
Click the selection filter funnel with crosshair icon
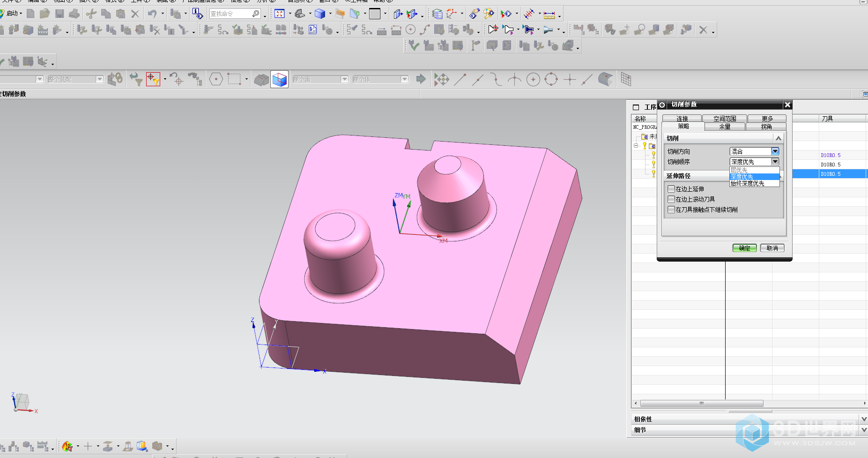pos(153,79)
